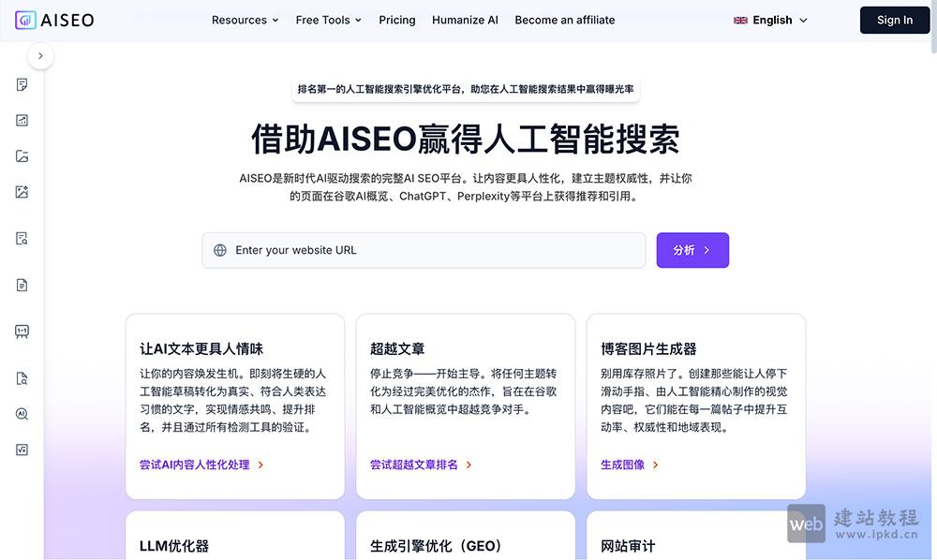Open the English language selector
This screenshot has width=937, height=560.
coord(770,20)
